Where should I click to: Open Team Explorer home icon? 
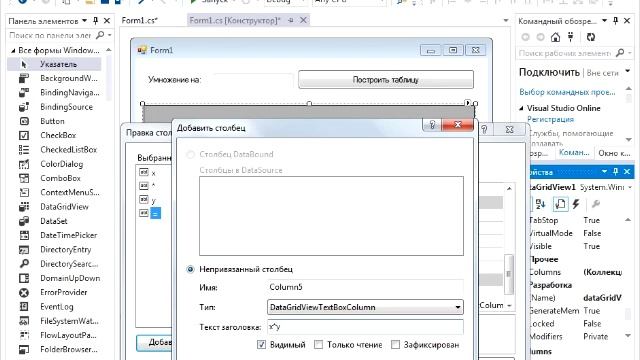point(555,37)
